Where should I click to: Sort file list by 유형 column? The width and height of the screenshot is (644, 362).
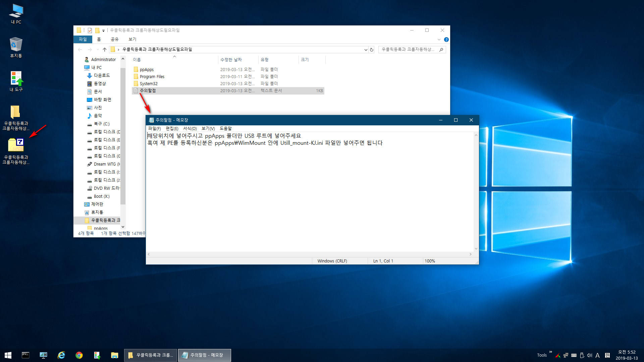point(278,60)
